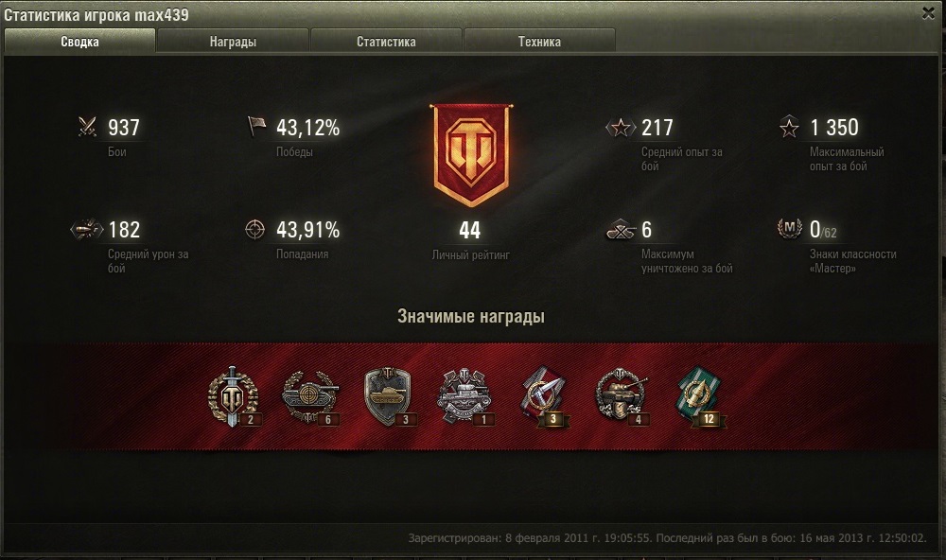Select the sword shield medal with count 2
946x560 pixels.
(234, 396)
